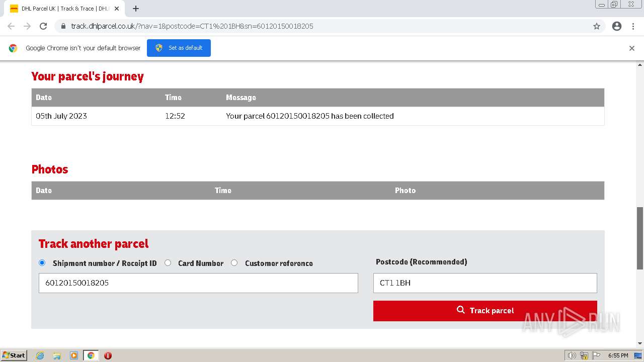The height and width of the screenshot is (362, 644).
Task: Click the parcel has been collected message
Action: click(310, 116)
